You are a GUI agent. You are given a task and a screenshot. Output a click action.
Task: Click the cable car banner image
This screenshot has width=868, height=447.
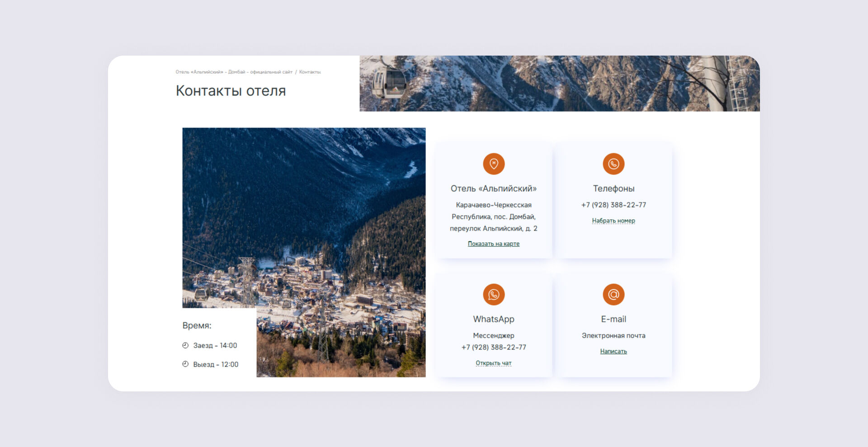click(x=560, y=84)
